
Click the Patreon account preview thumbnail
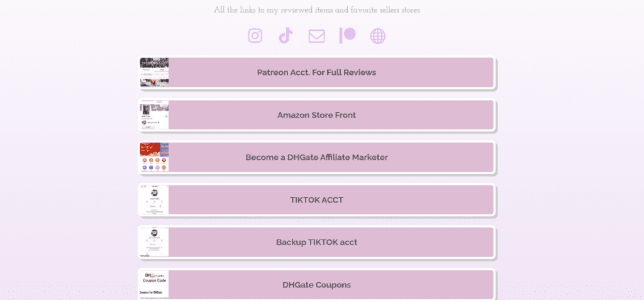pos(154,72)
